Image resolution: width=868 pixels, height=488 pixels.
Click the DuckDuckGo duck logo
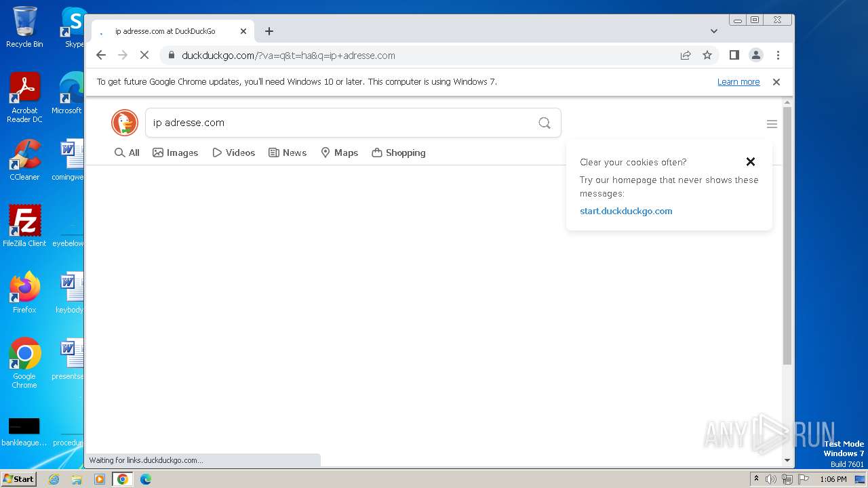[125, 123]
